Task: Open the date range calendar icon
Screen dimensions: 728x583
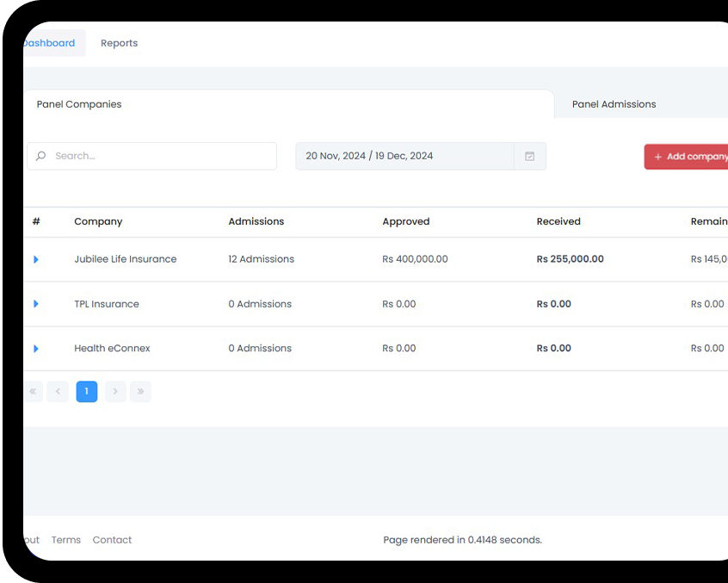Action: pyautogui.click(x=529, y=156)
